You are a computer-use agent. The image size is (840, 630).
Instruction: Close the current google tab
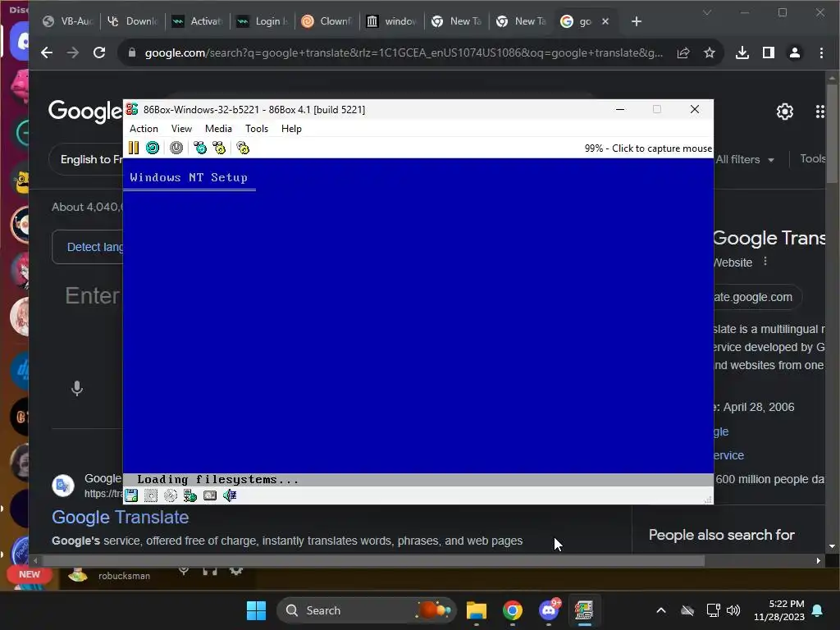[605, 21]
